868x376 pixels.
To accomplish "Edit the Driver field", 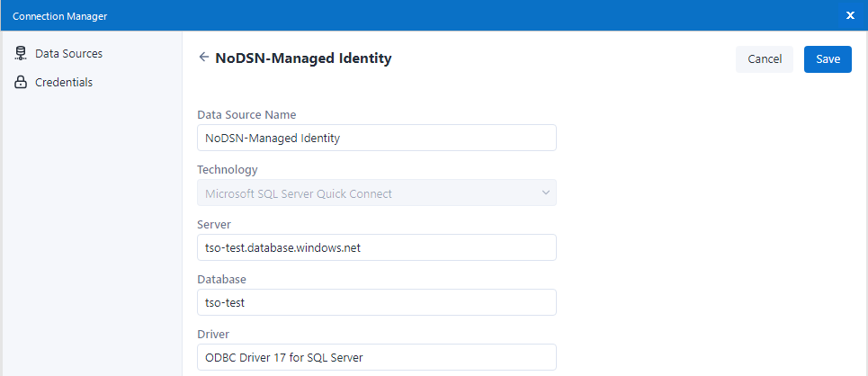I will pyautogui.click(x=376, y=357).
